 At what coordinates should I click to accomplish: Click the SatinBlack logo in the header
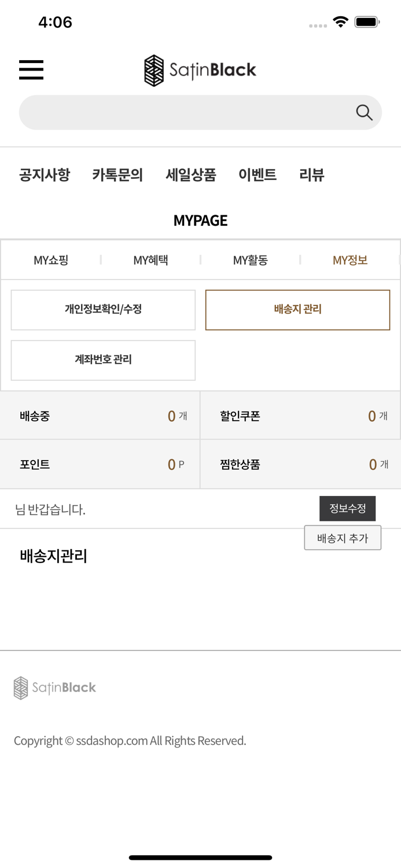pos(200,69)
